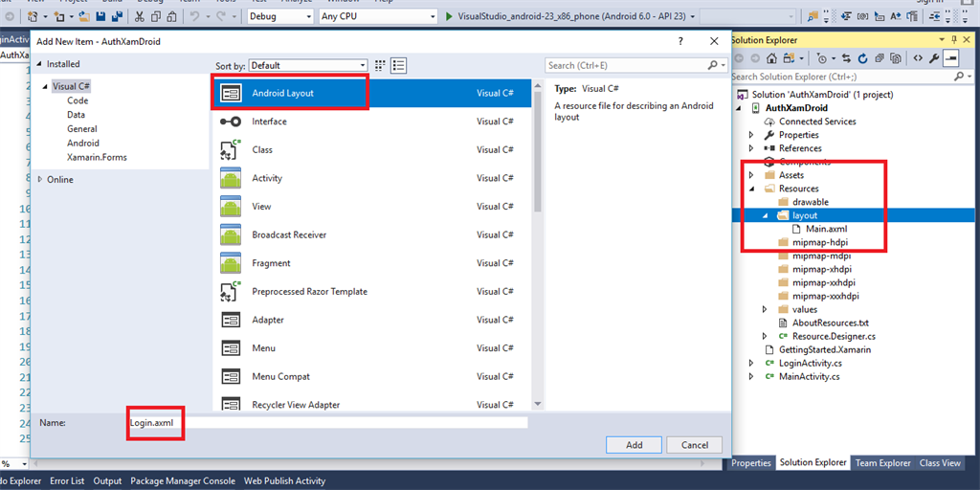Click the Refresh icon in Solution Explorer
The image size is (980, 490).
click(863, 58)
